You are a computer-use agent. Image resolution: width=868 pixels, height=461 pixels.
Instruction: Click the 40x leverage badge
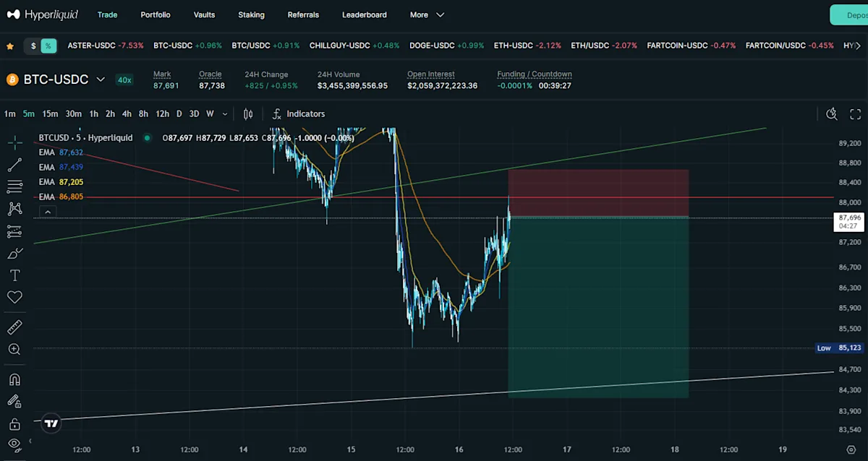point(124,79)
